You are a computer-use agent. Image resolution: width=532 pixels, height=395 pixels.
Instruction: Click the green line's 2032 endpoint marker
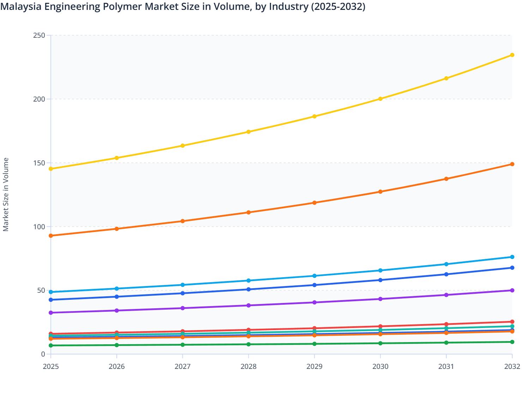(512, 341)
